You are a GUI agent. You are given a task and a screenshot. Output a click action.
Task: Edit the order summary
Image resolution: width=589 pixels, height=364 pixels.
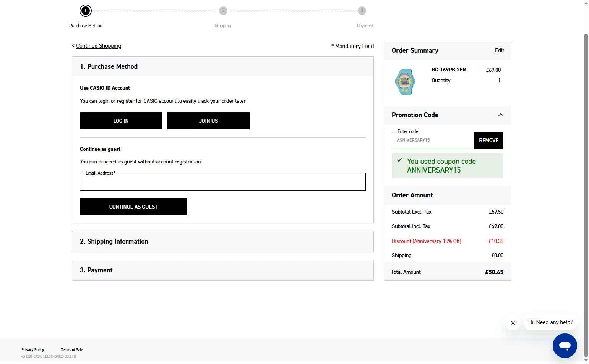500,50
